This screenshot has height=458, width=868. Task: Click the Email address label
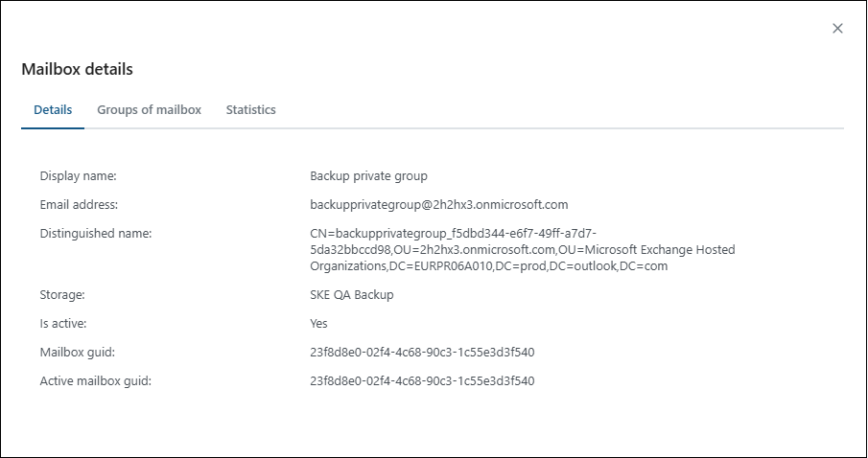click(x=79, y=204)
